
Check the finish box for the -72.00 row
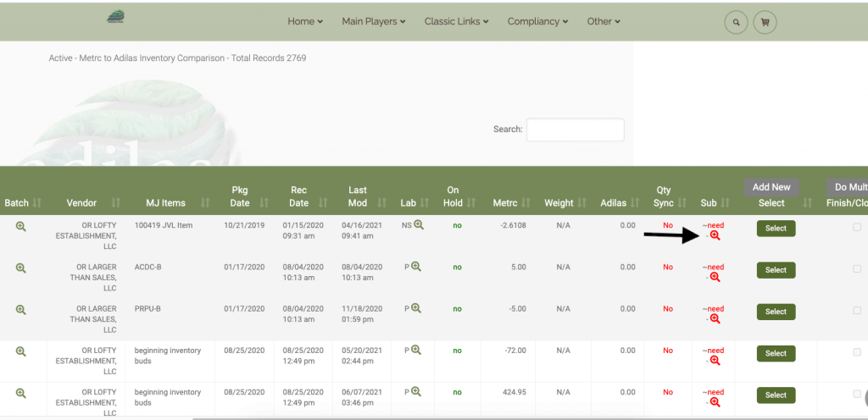[x=857, y=352]
